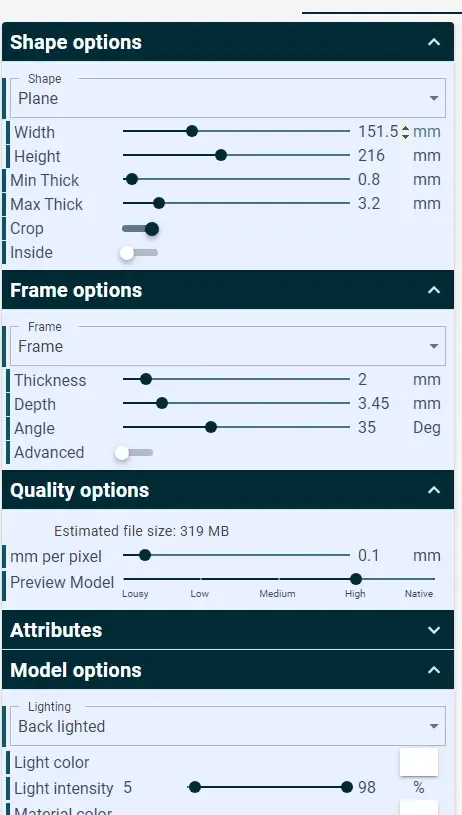Collapse the Frame options section chevron
Viewport: 462px width, 815px height.
[x=434, y=290]
